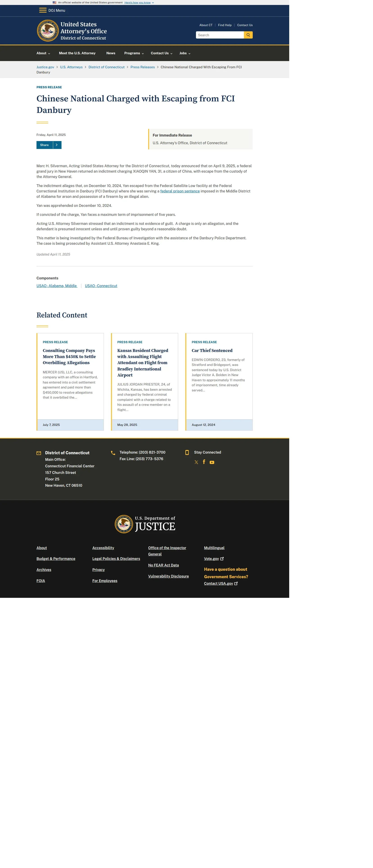The image size is (373, 868).
Task: Click the external link icon beside Contact USA.gov
Action: tap(236, 584)
